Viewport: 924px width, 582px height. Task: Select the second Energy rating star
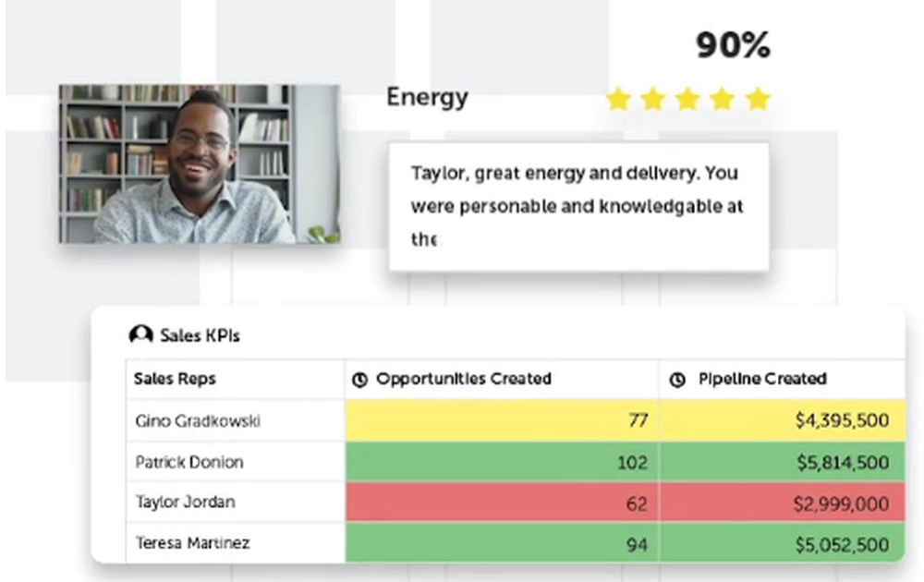point(653,99)
